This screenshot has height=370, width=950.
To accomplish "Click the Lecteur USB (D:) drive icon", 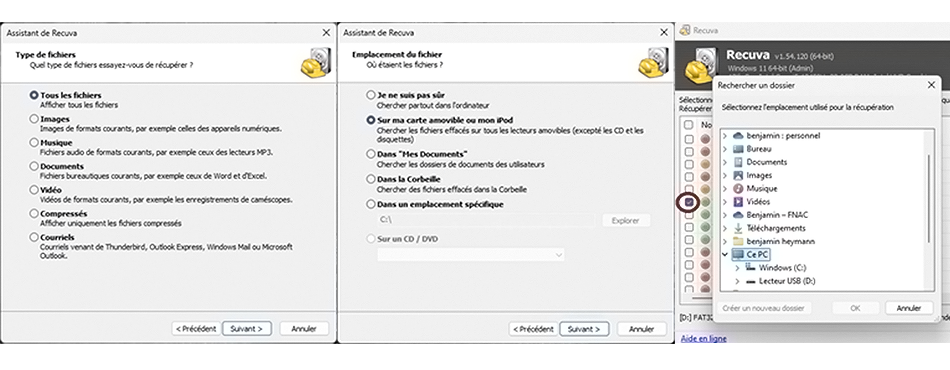I will pyautogui.click(x=751, y=282).
